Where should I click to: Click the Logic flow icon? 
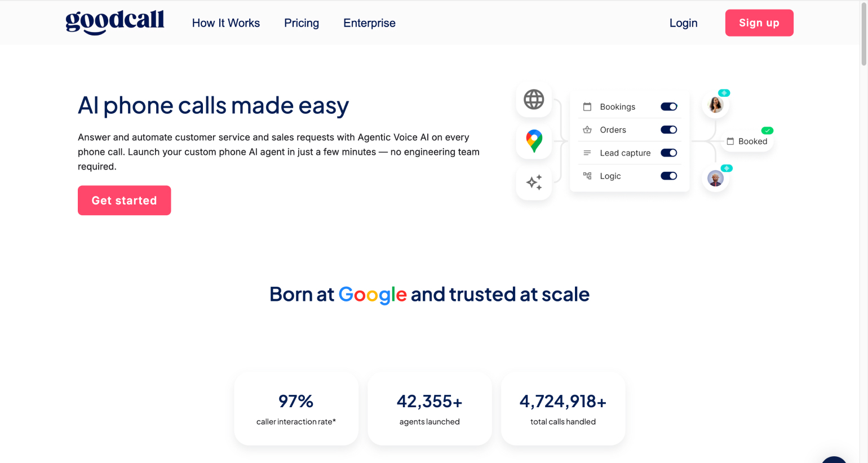[x=587, y=176]
